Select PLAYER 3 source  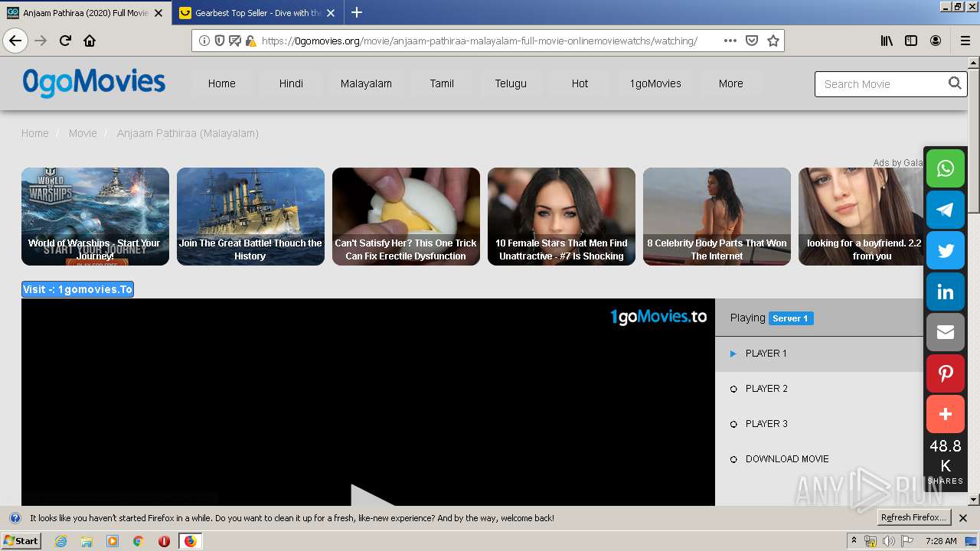(819, 424)
